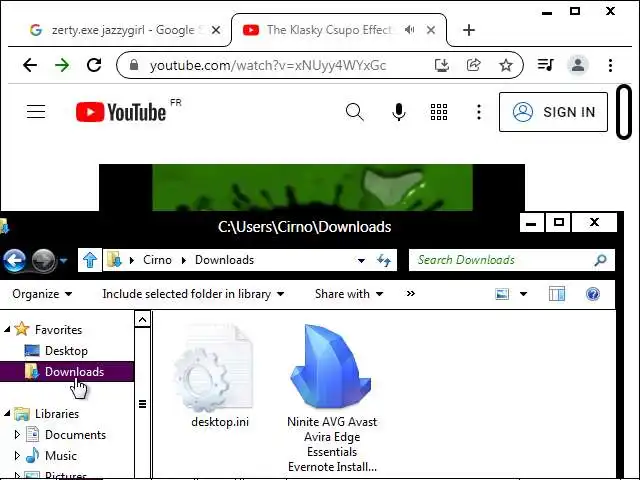Open the view options dropdown arrow
The height and width of the screenshot is (480, 640).
pyautogui.click(x=523, y=294)
